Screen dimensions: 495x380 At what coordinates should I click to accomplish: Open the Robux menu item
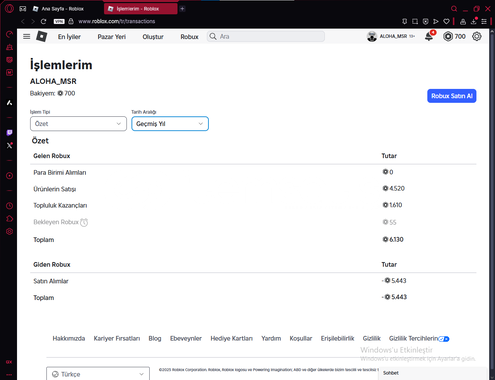coord(189,37)
